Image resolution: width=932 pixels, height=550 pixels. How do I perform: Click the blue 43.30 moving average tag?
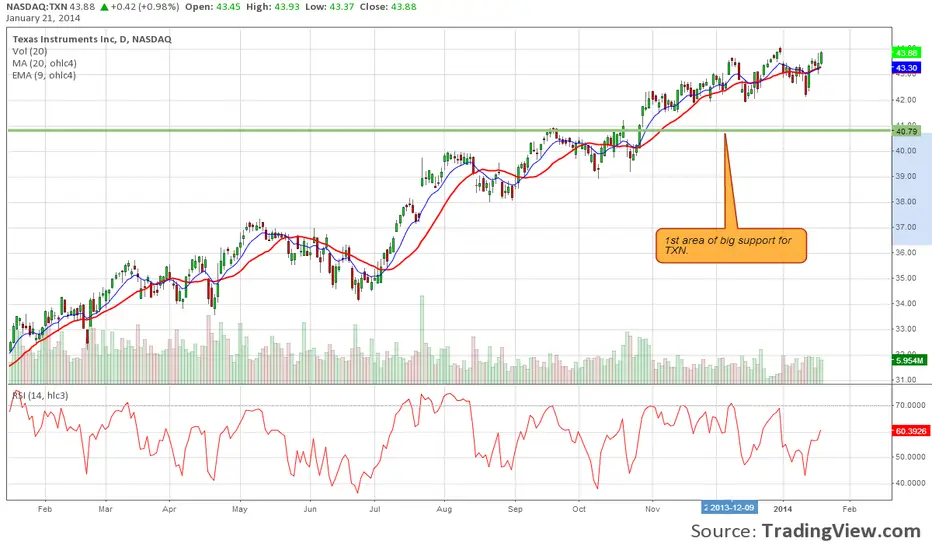pyautogui.click(x=907, y=68)
